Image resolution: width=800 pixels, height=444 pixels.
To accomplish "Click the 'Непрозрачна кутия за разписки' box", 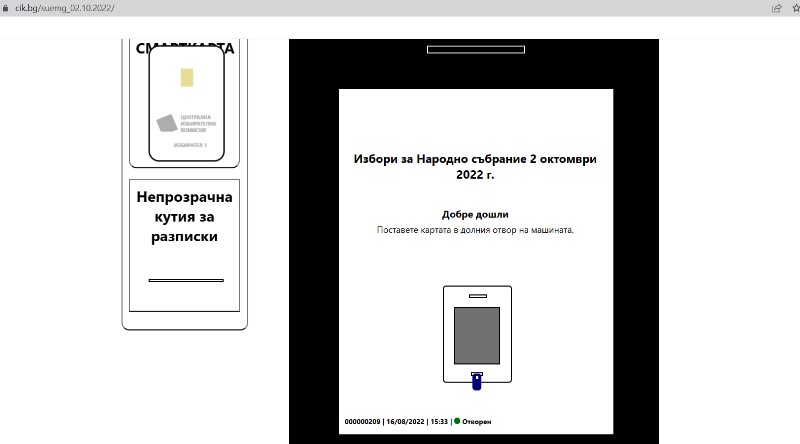I will point(184,245).
